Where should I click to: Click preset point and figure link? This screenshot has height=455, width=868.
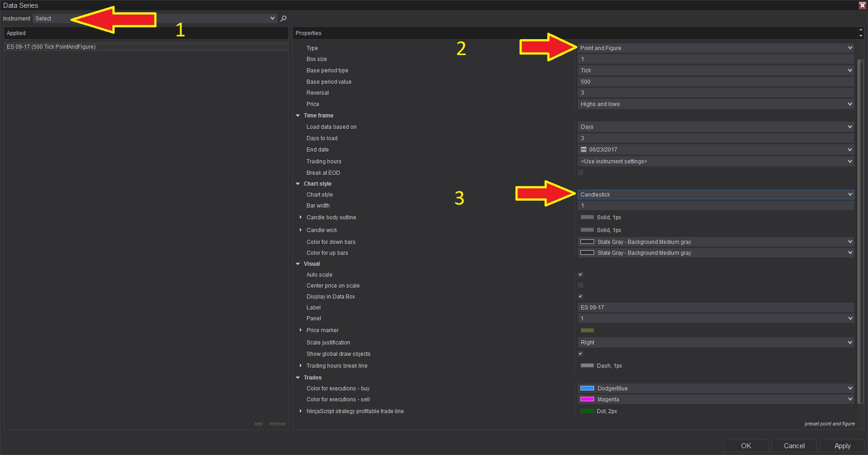pyautogui.click(x=829, y=424)
